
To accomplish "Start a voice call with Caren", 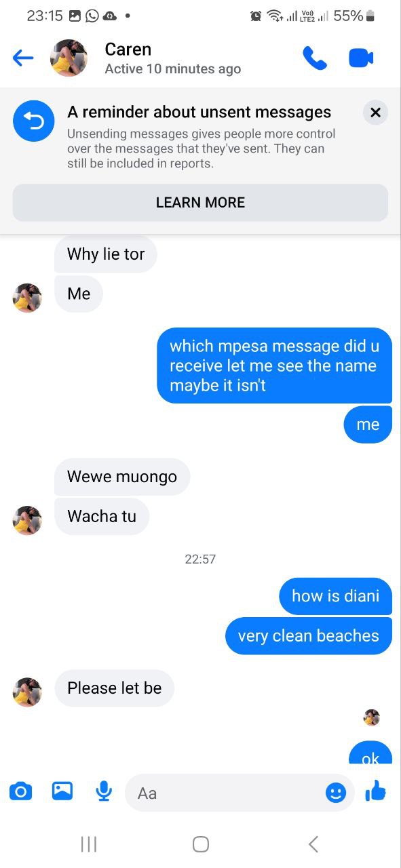I will click(x=315, y=58).
